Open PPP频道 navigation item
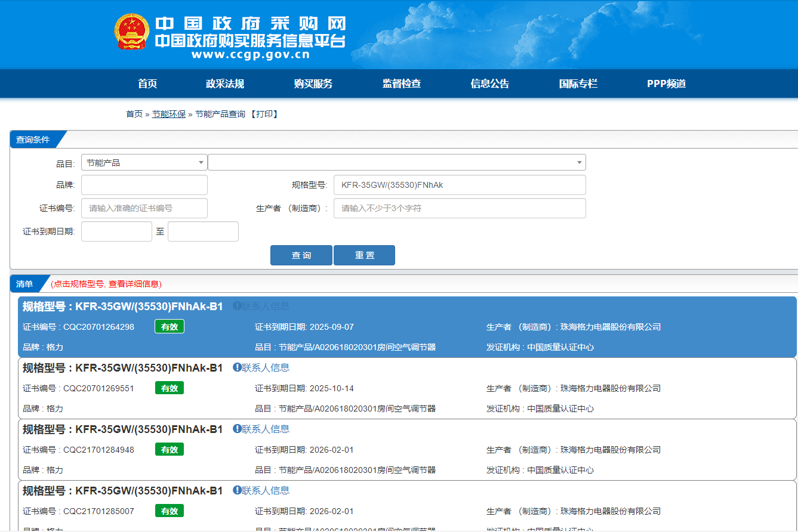Screen dimensions: 798x532 coord(667,83)
